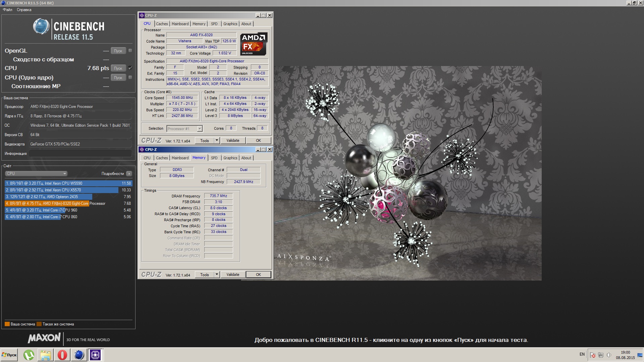Click the show desktop tray icon
This screenshot has height=362, width=644.
(640, 355)
